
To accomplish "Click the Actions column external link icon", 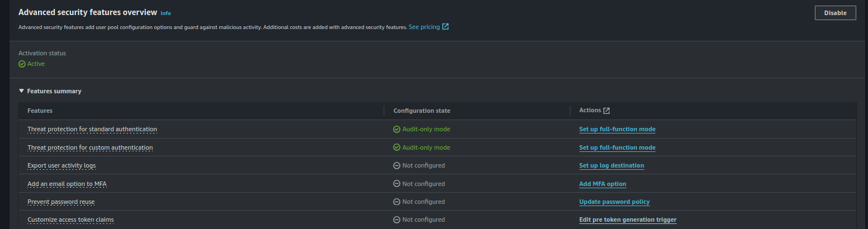I will click(x=606, y=111).
